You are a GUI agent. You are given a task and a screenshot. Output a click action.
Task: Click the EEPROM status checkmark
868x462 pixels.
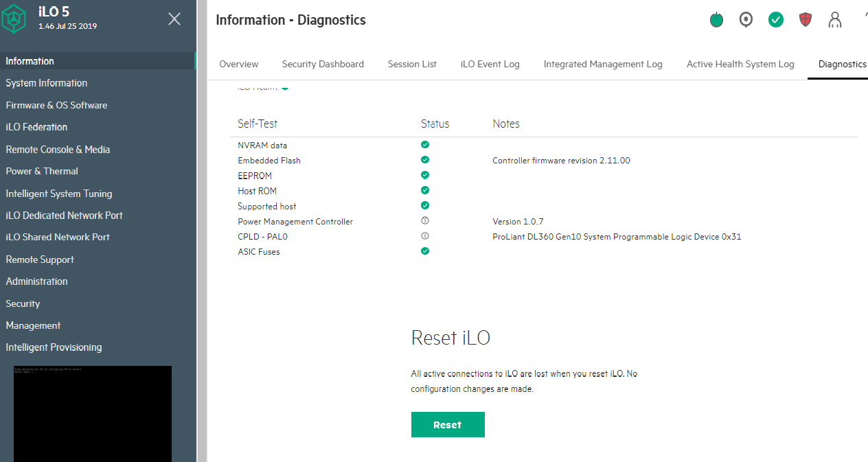(425, 175)
